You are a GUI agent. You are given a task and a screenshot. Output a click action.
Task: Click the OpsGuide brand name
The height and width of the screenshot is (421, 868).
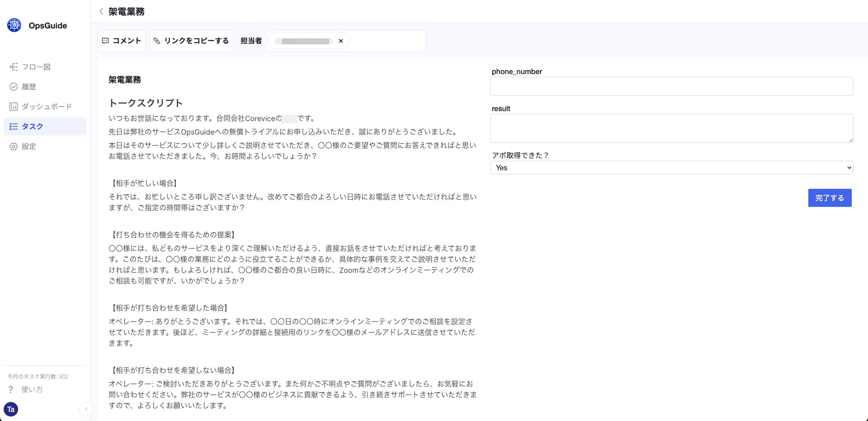point(48,26)
